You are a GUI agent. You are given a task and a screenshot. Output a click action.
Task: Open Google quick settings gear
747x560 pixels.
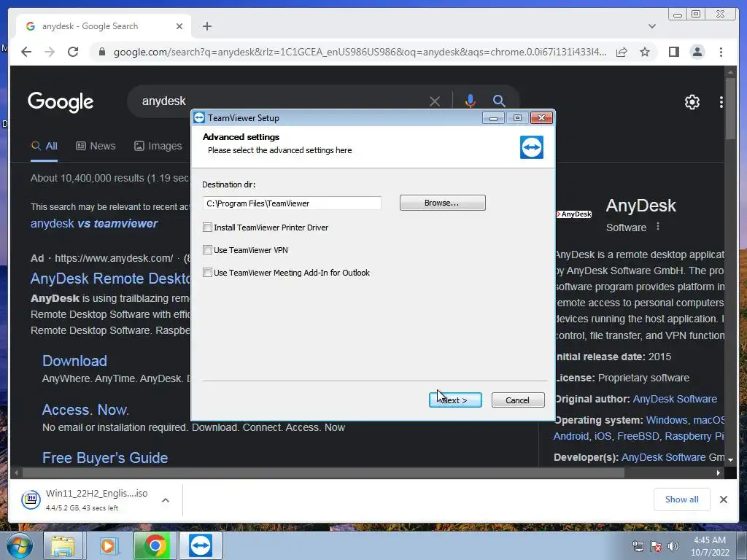[x=692, y=102]
